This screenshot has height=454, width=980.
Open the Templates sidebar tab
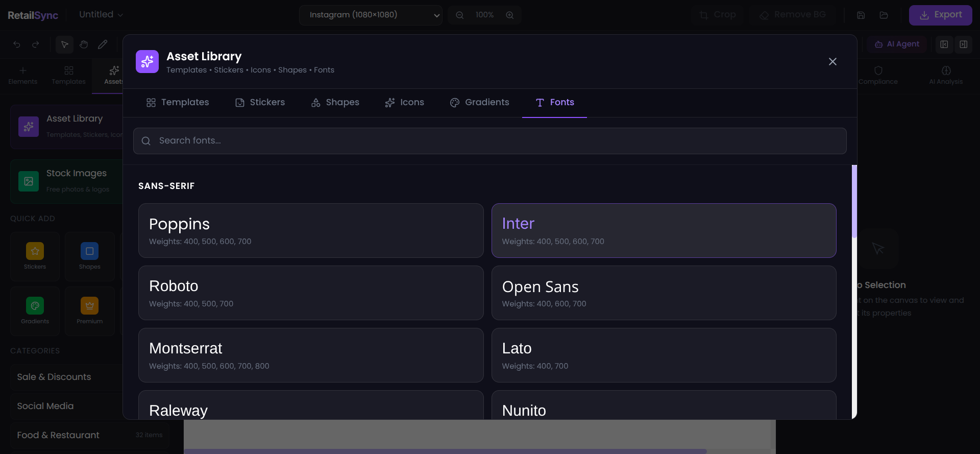69,76
